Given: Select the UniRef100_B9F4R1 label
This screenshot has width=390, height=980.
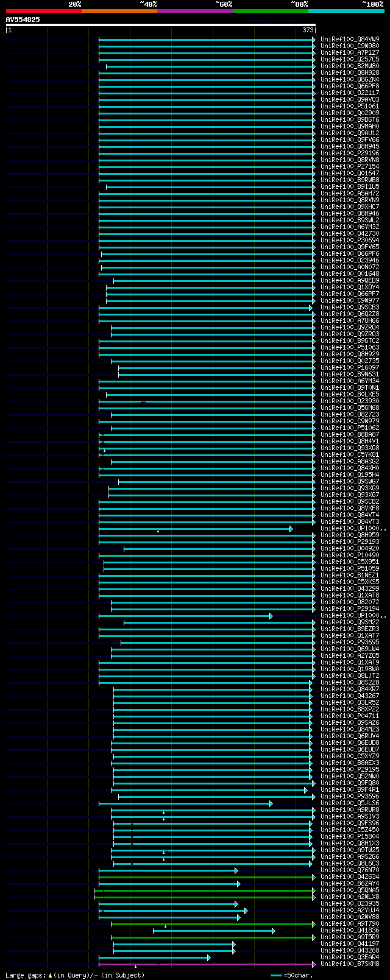Looking at the screenshot, I should pyautogui.click(x=350, y=790).
